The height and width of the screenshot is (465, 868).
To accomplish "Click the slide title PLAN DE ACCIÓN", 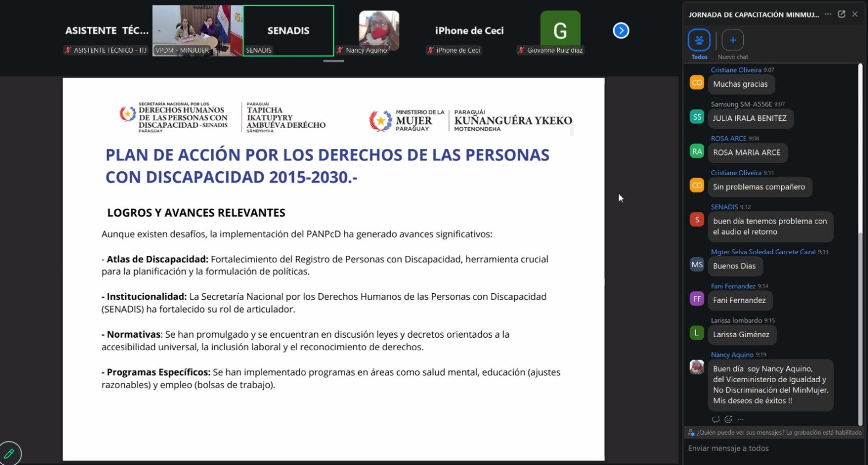I will point(327,166).
